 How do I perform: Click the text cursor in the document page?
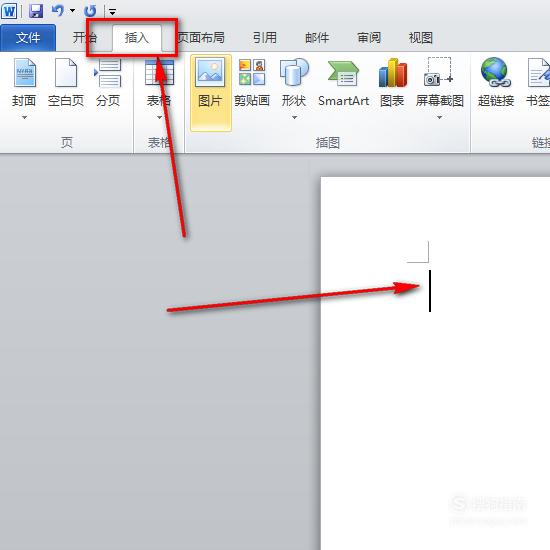click(x=430, y=291)
